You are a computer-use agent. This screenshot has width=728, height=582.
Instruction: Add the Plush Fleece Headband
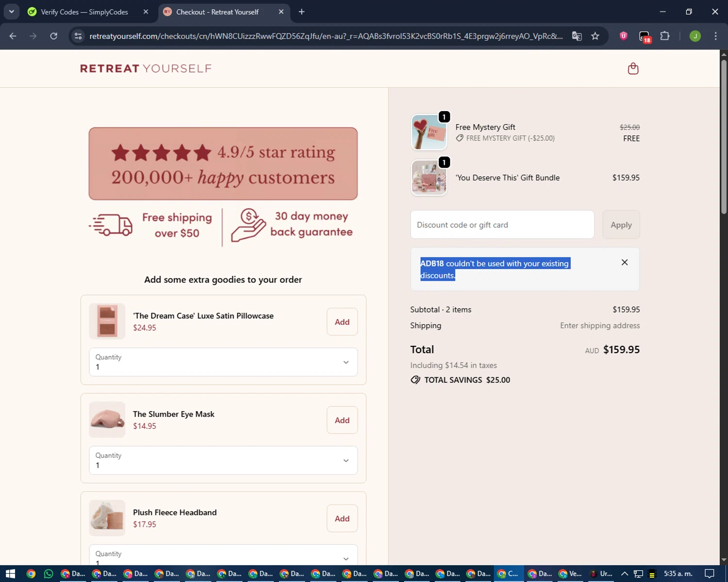click(x=342, y=518)
